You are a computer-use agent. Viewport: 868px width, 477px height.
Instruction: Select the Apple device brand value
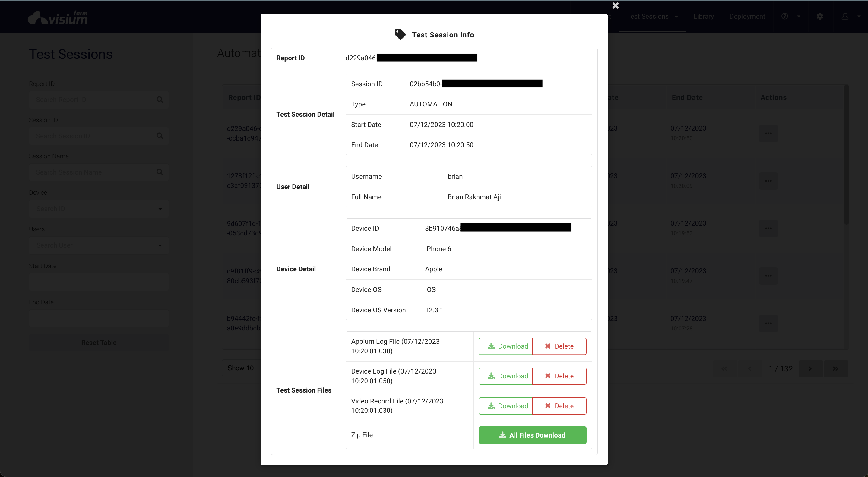[433, 269]
